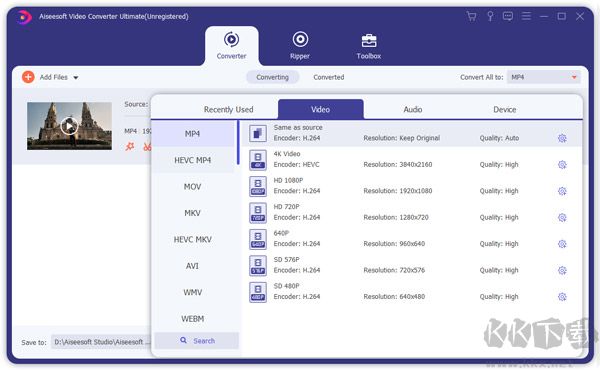
Task: Open the Convert All to MP4 dropdown
Action: [x=543, y=77]
